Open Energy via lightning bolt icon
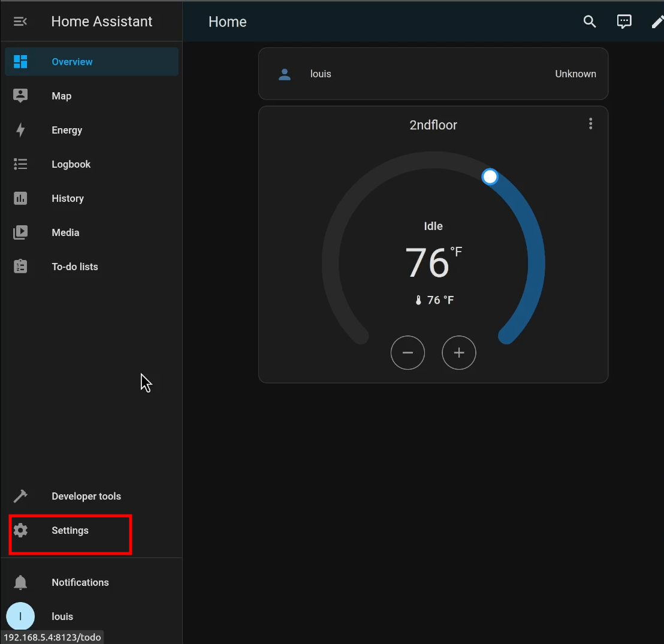Viewport: 664px width, 644px height. 20,130
